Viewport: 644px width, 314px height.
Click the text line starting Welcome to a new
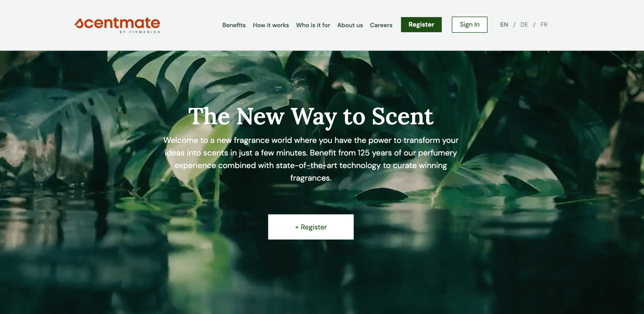[x=311, y=140]
